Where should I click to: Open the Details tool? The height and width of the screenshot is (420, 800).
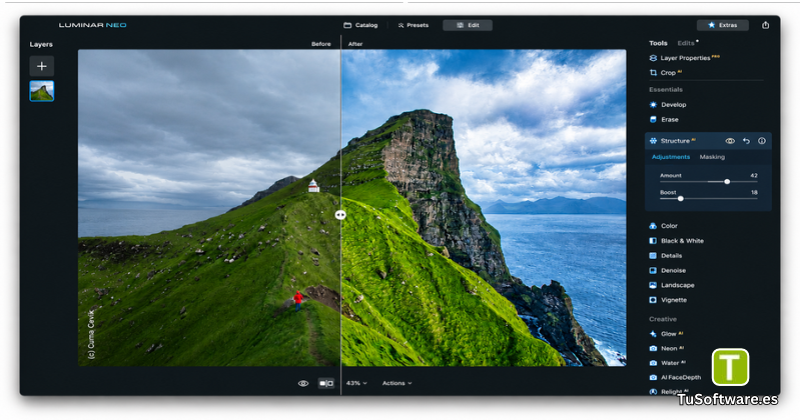[x=665, y=256]
